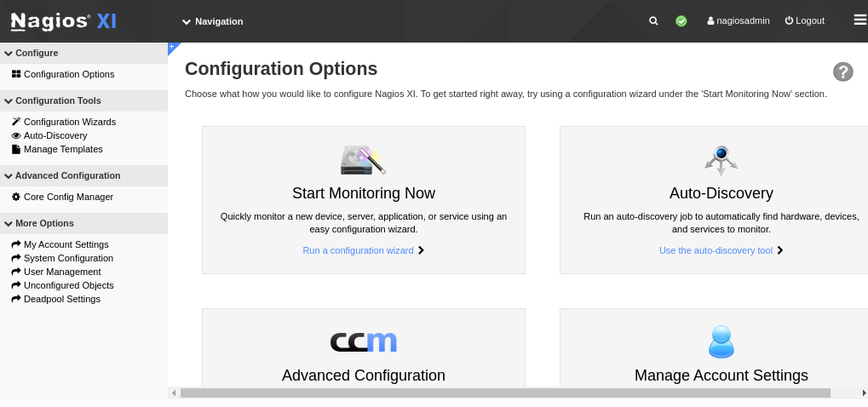This screenshot has width=868, height=407.
Task: Log out via the Logout link
Action: click(804, 21)
